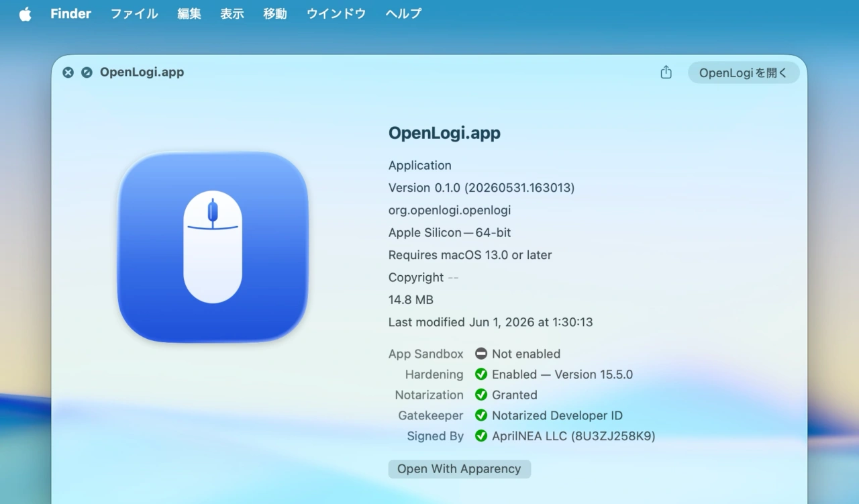Click the green check beside Gatekeeper
This screenshot has height=504, width=859.
click(x=481, y=415)
